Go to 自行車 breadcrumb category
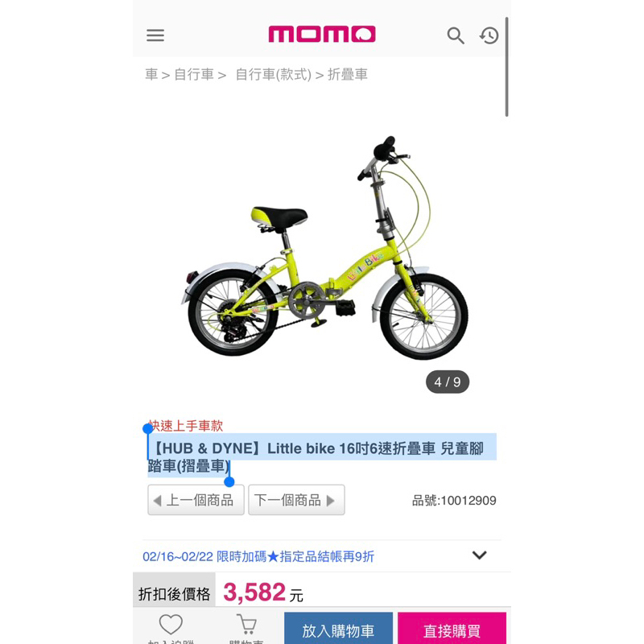This screenshot has height=644, width=644. [x=194, y=74]
